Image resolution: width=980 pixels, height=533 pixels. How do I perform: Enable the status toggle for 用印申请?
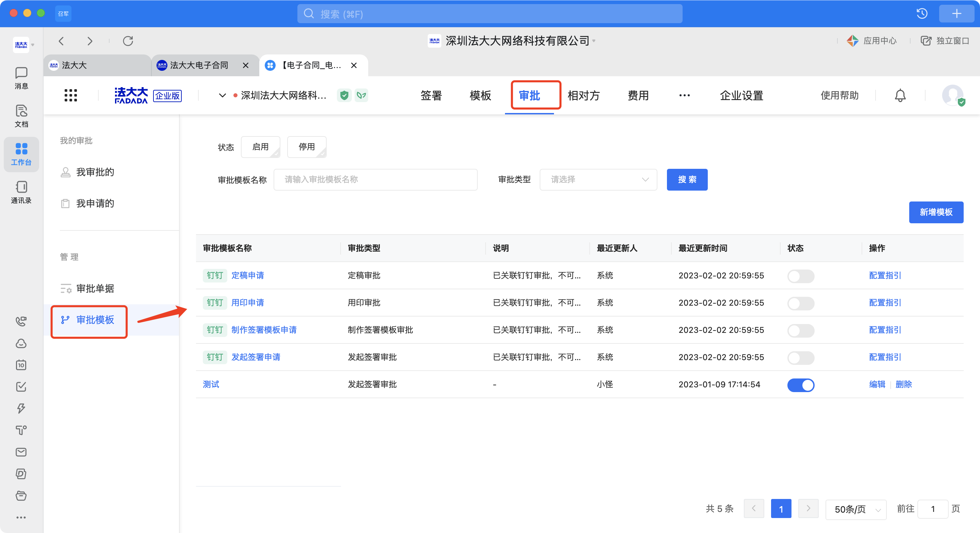pyautogui.click(x=801, y=303)
